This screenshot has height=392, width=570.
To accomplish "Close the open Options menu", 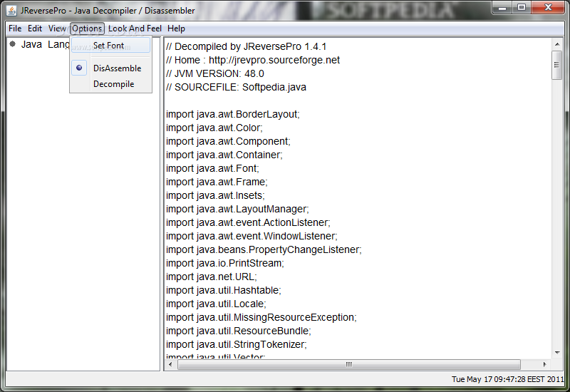I will click(x=87, y=29).
